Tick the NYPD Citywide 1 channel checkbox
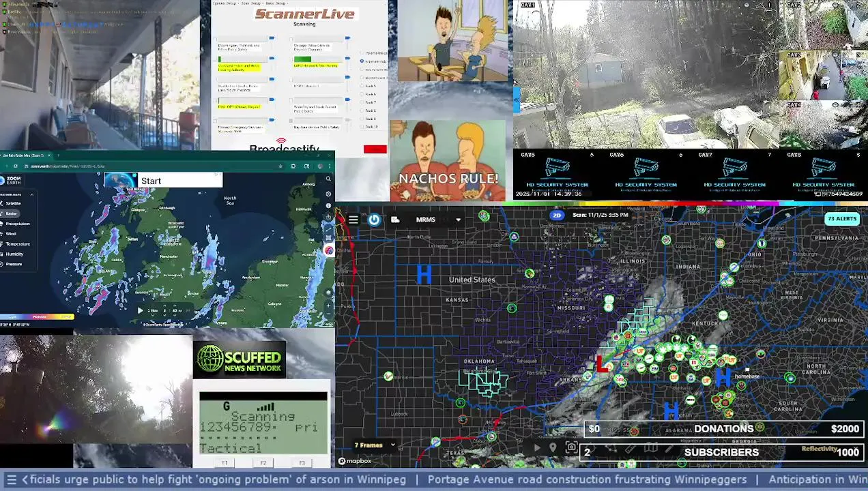This screenshot has height=491, width=868. click(291, 79)
